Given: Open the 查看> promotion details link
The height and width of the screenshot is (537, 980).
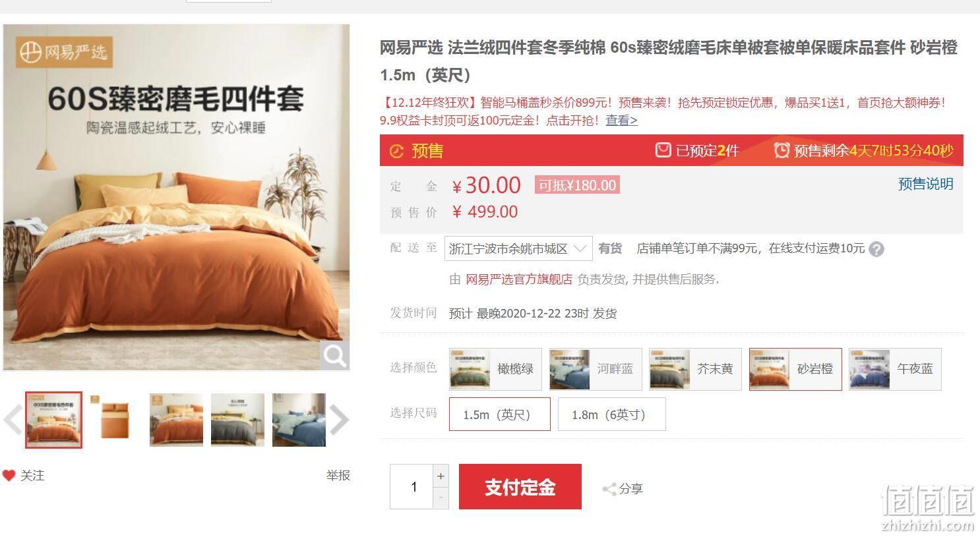Looking at the screenshot, I should 622,120.
